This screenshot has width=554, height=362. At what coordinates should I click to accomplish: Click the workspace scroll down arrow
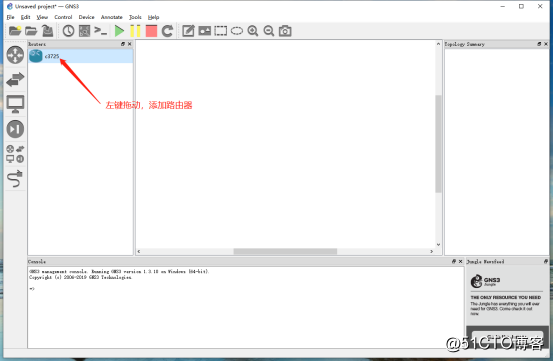(438, 244)
